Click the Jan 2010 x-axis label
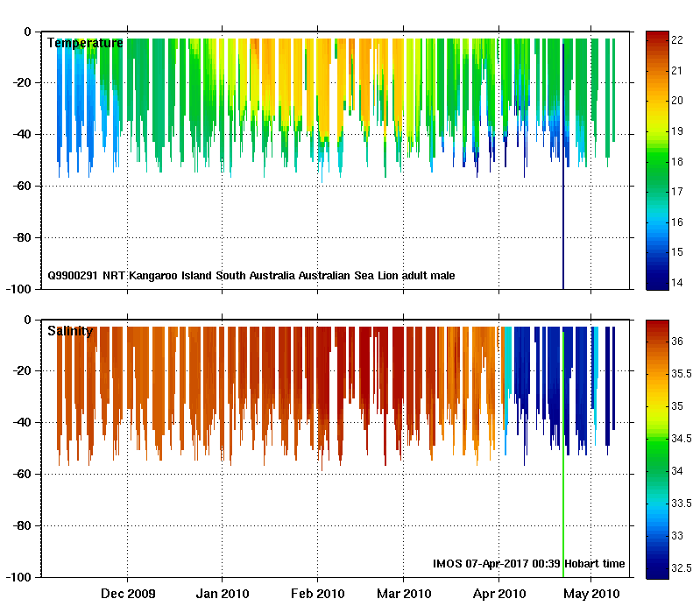700x613 pixels. point(222,594)
